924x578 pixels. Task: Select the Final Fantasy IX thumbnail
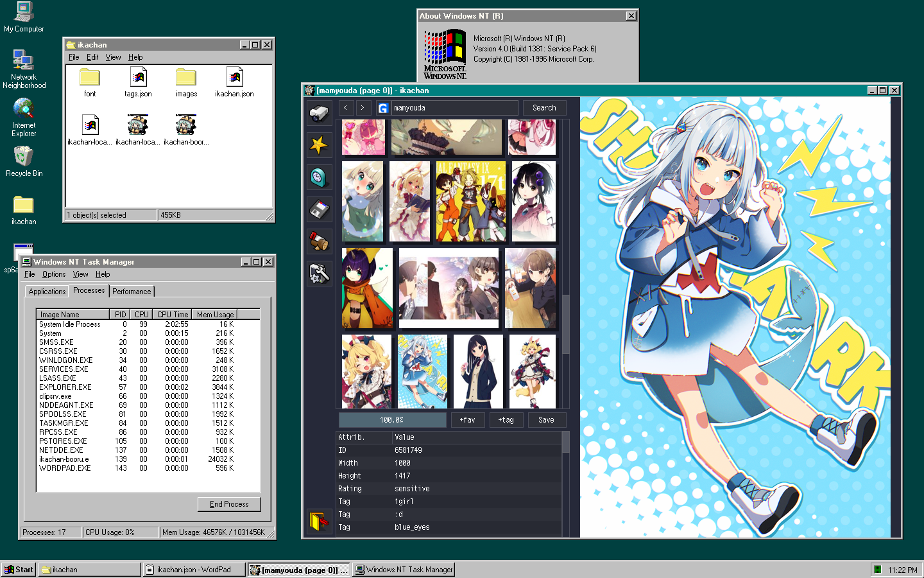471,202
